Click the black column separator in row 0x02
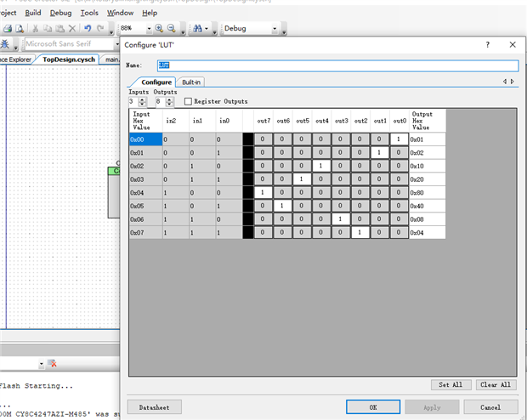Screen dimensions: 527x420 247,166
